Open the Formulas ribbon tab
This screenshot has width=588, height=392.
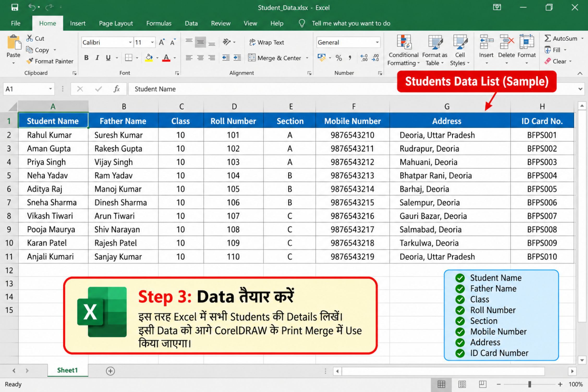click(x=159, y=23)
